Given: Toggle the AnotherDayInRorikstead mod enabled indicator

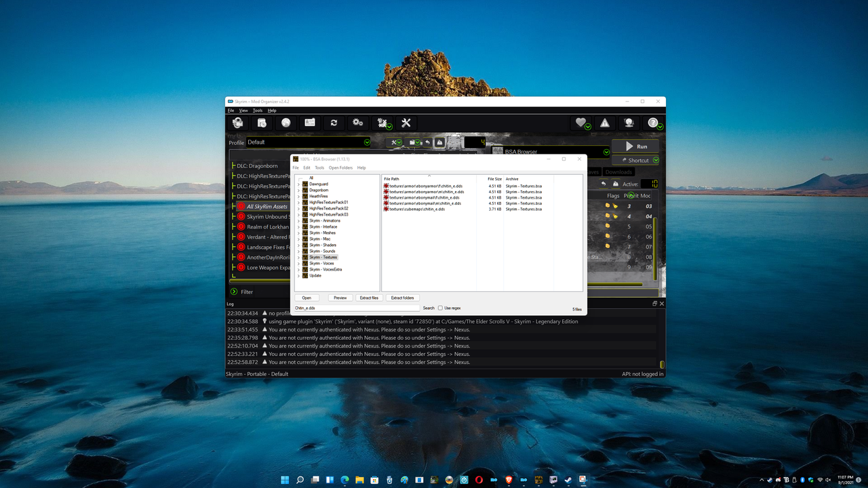Looking at the screenshot, I should [241, 257].
